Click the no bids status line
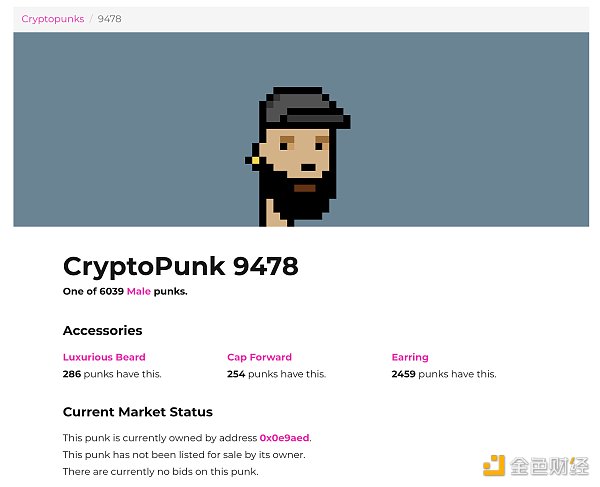 click(160, 471)
